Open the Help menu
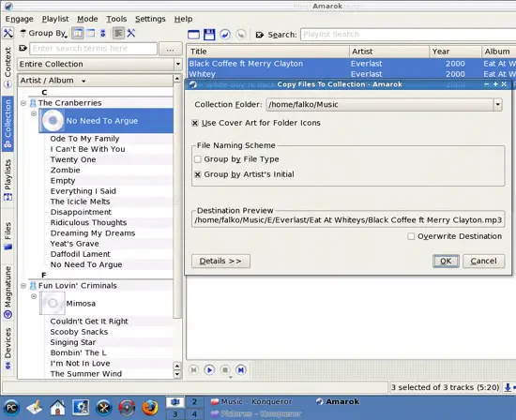 point(183,19)
